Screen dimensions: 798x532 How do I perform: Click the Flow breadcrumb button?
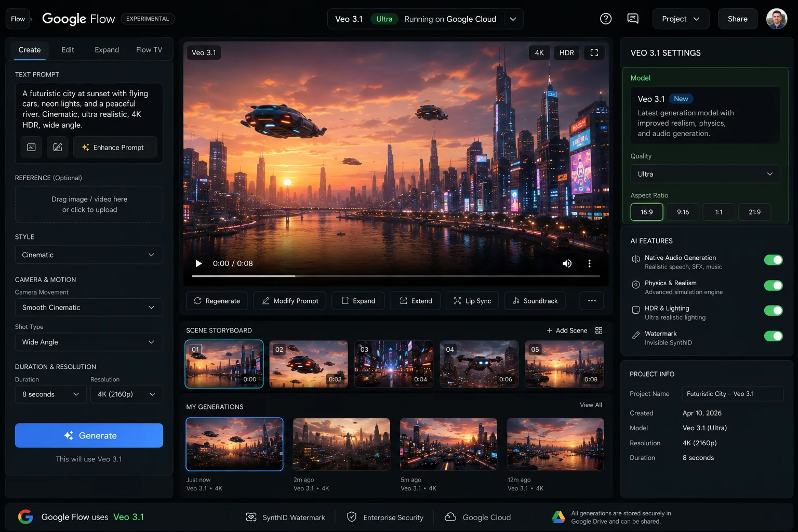tap(18, 19)
